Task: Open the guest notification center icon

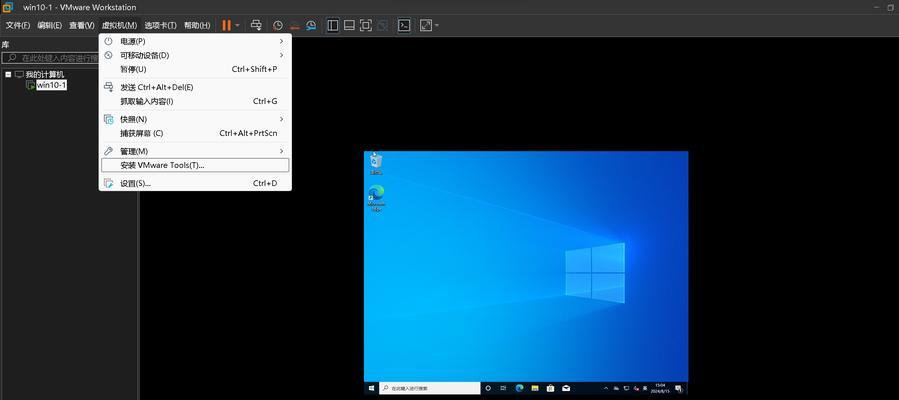Action: [x=679, y=388]
